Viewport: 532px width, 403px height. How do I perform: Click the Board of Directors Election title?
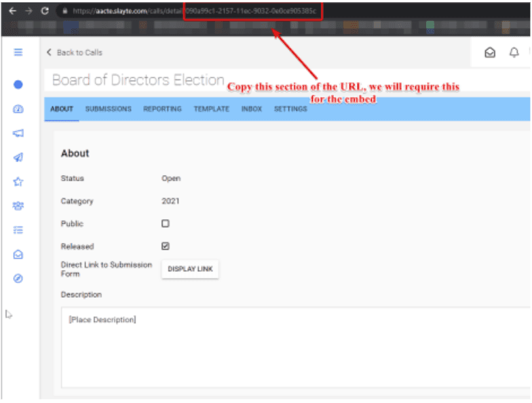point(138,80)
